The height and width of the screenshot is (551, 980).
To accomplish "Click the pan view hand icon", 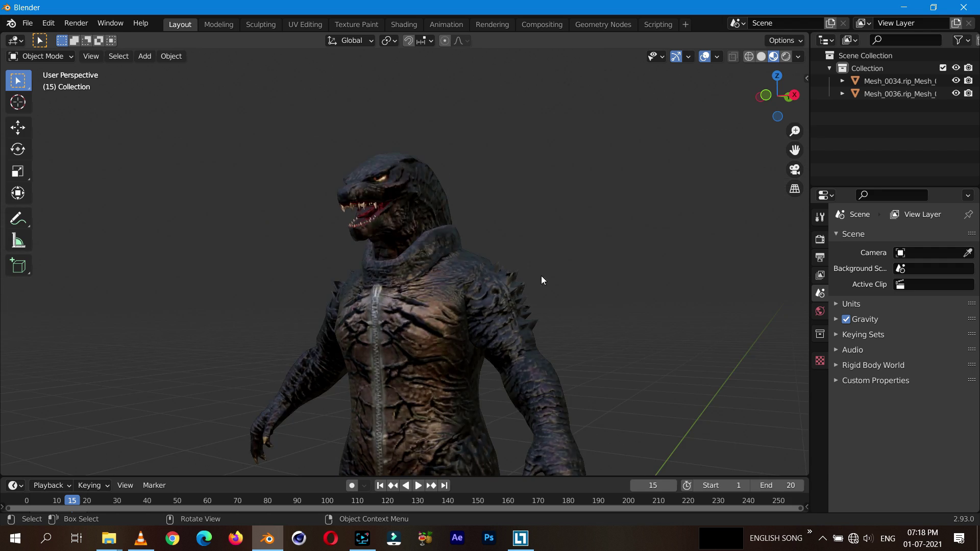I will (x=795, y=150).
